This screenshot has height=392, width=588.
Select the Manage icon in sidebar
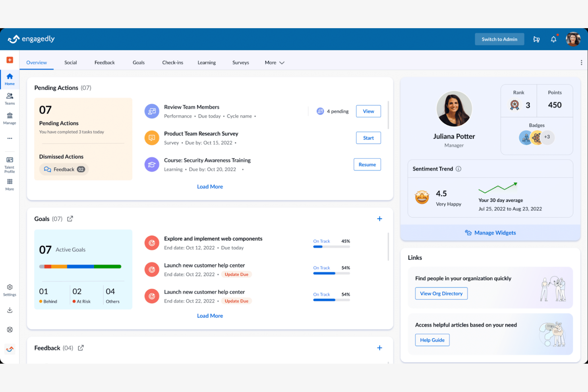[x=9, y=117]
